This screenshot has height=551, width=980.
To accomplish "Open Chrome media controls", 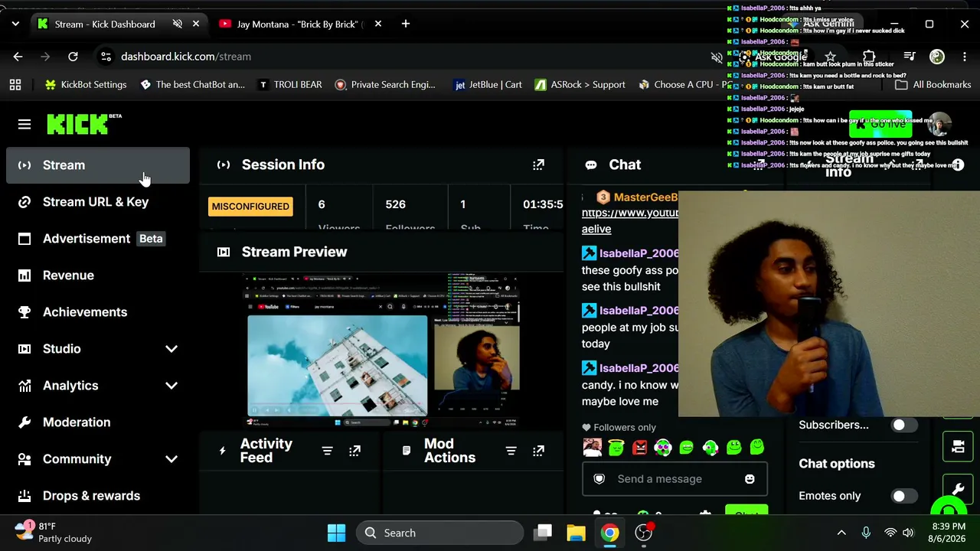I will [909, 57].
